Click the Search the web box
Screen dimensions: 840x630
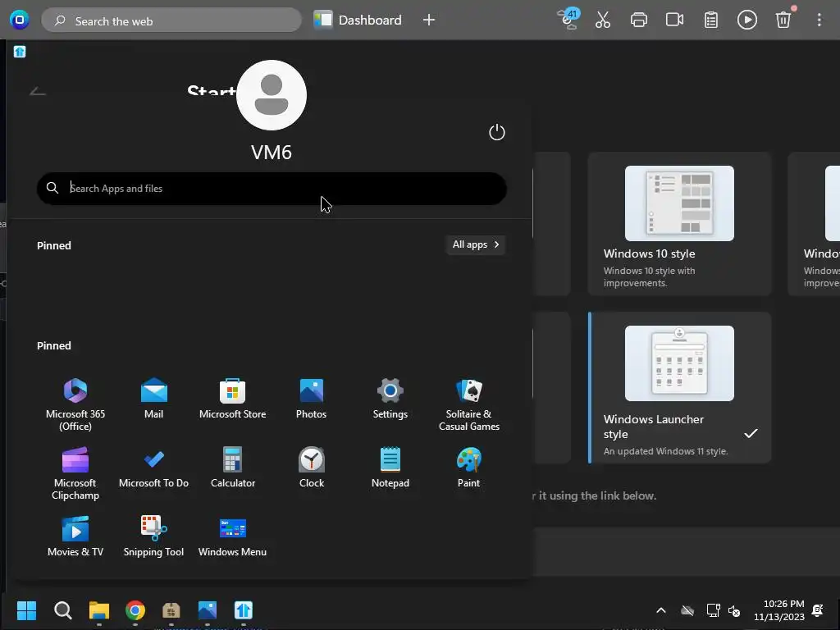171,21
